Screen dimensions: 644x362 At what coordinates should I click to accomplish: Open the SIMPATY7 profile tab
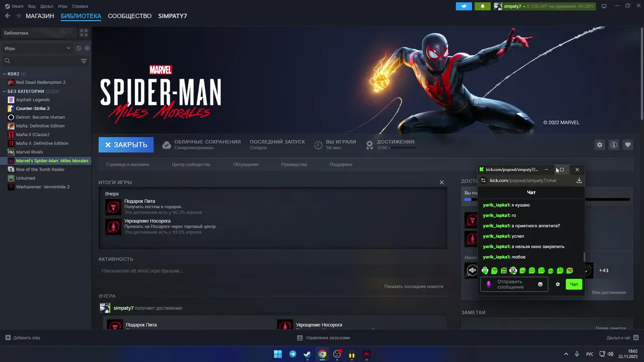pyautogui.click(x=173, y=16)
